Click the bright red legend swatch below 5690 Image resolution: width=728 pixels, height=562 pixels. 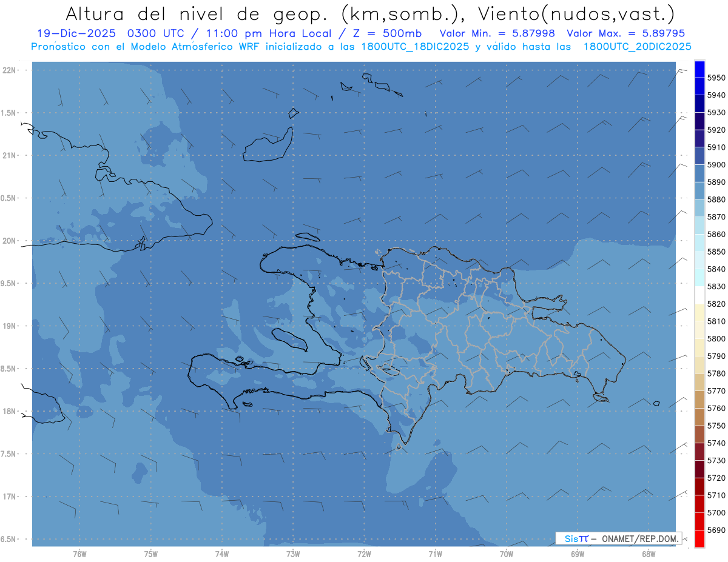(x=699, y=538)
